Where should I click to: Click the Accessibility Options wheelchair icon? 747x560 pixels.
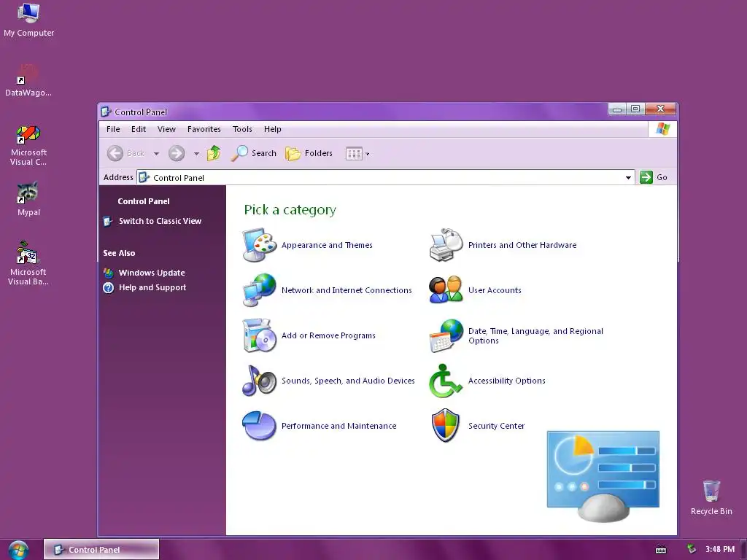(446, 381)
